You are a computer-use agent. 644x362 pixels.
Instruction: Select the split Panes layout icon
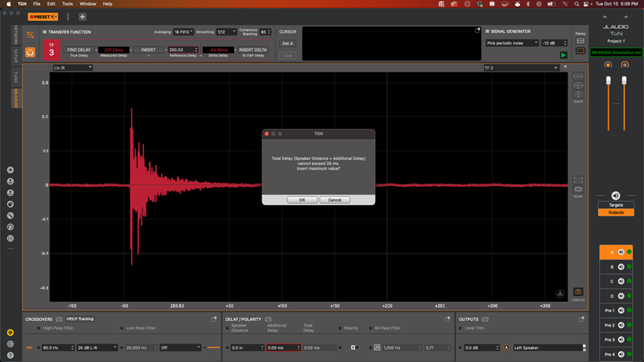(580, 41)
